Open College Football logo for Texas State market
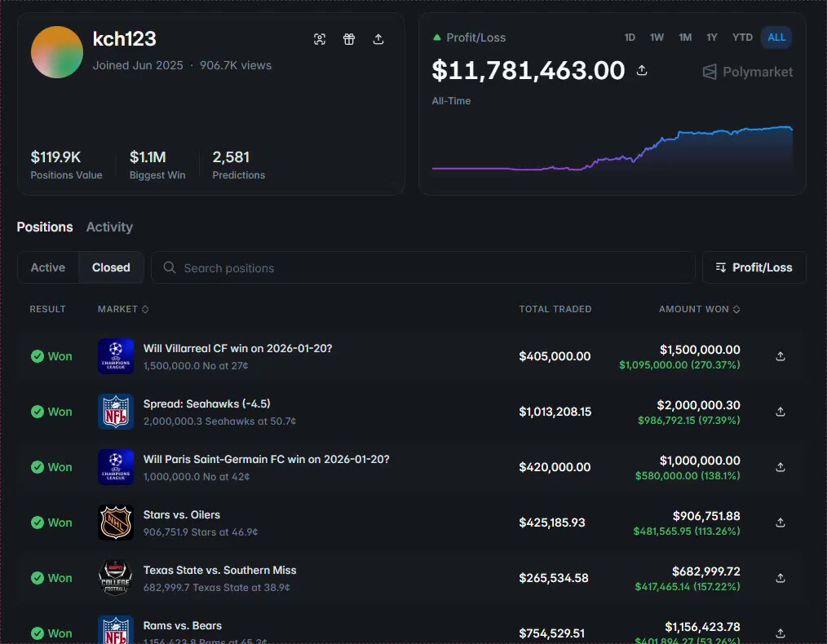The image size is (827, 644). point(116,578)
